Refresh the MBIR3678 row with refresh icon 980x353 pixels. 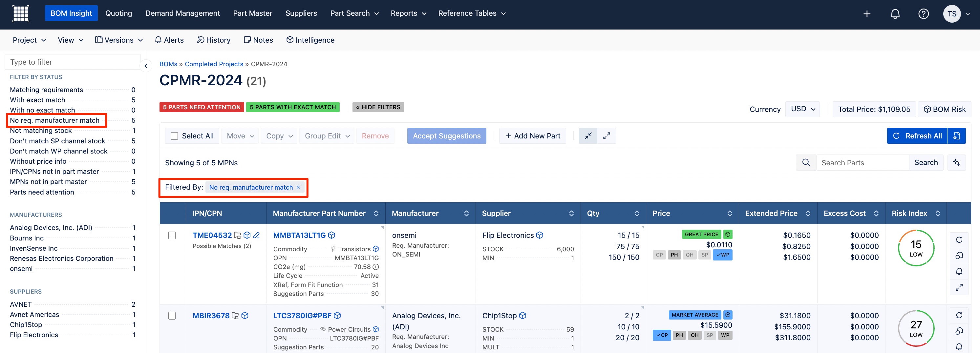coord(959,315)
